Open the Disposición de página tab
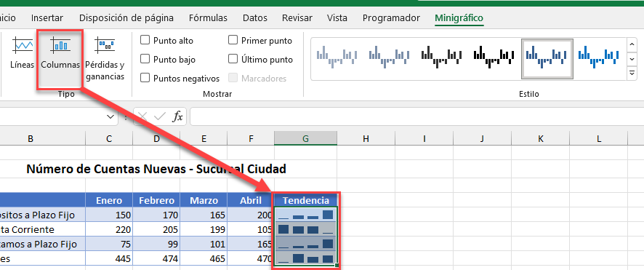Image resolution: width=644 pixels, height=270 pixels. [x=126, y=18]
